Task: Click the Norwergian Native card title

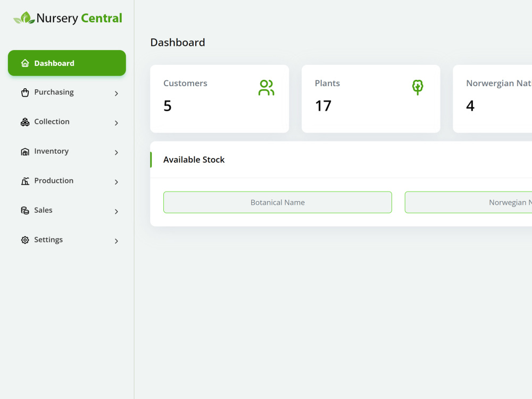Action: 499,83
